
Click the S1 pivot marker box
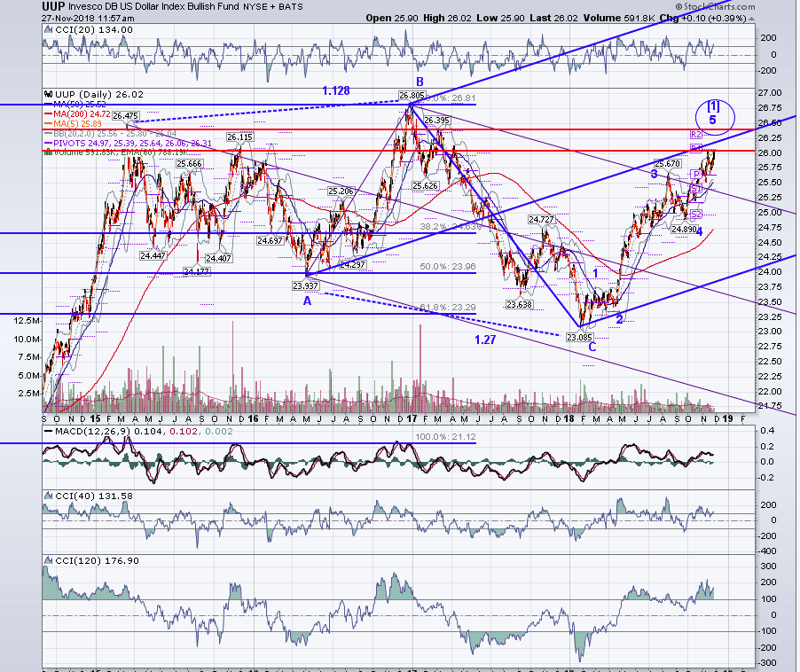coord(696,189)
